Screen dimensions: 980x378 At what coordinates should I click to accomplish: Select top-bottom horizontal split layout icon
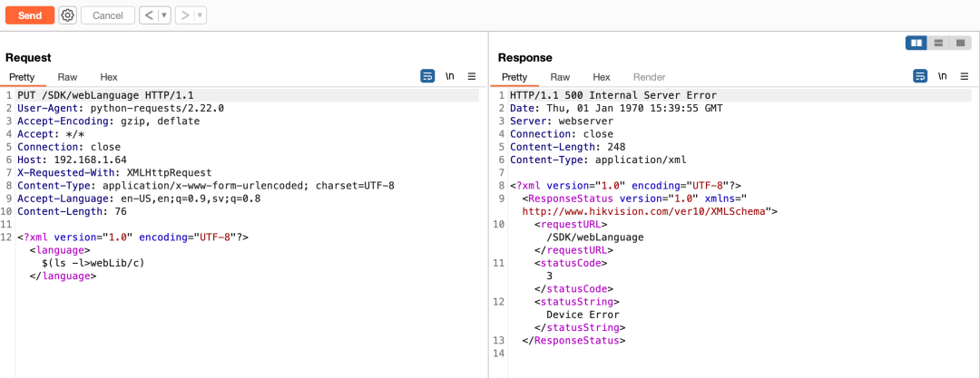[938, 43]
